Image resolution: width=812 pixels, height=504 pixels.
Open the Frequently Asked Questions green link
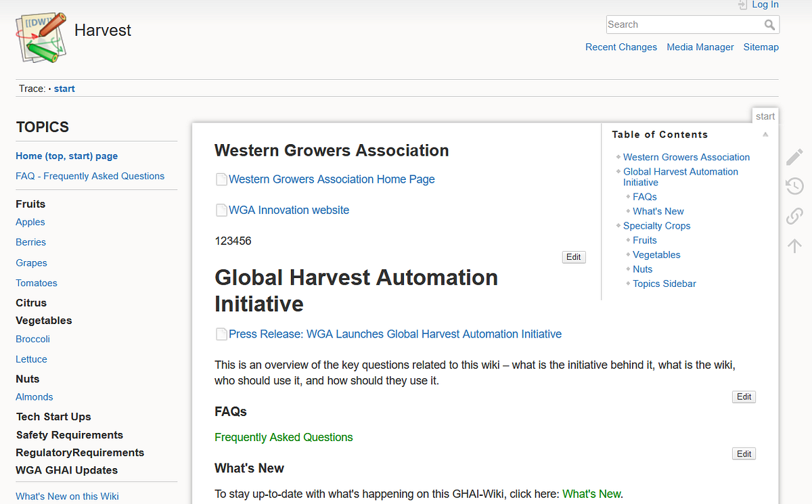284,437
